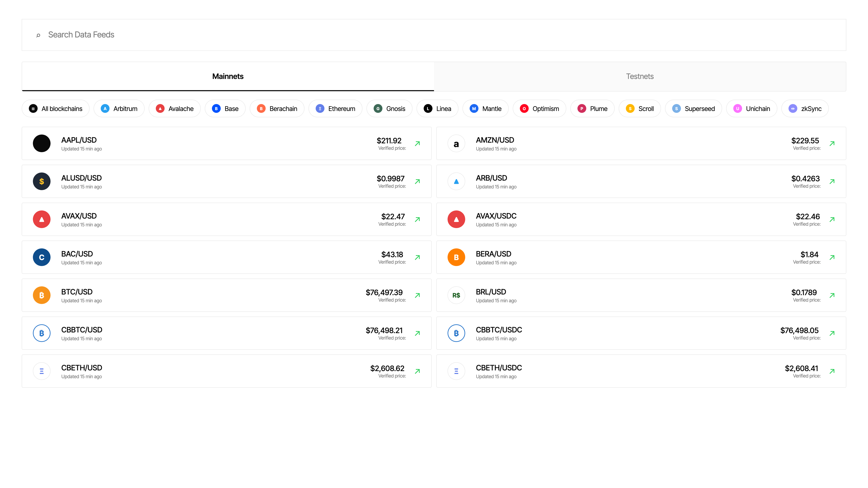The image size is (868, 488).
Task: Click the $229.55 price value
Action: point(805,140)
